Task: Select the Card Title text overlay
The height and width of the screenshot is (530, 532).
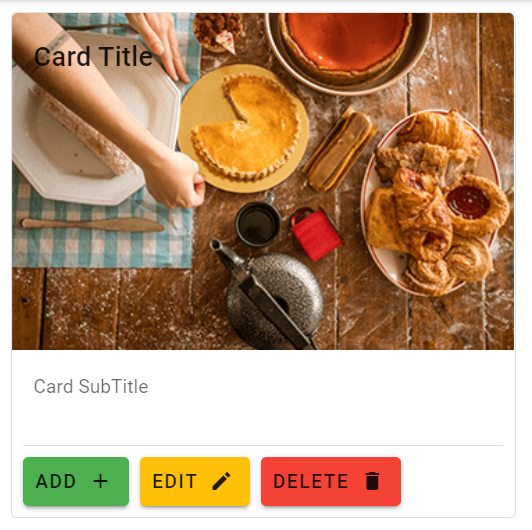Action: point(93,57)
